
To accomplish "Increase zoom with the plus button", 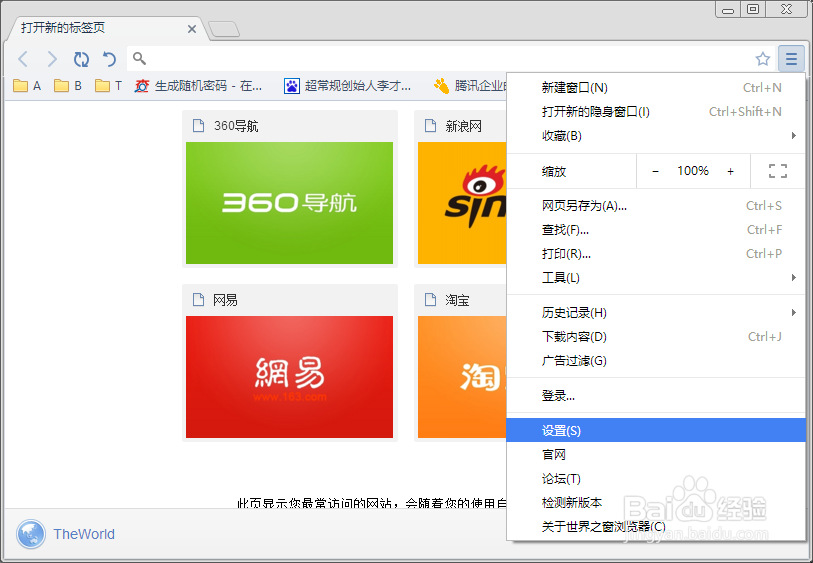I will click(731, 171).
